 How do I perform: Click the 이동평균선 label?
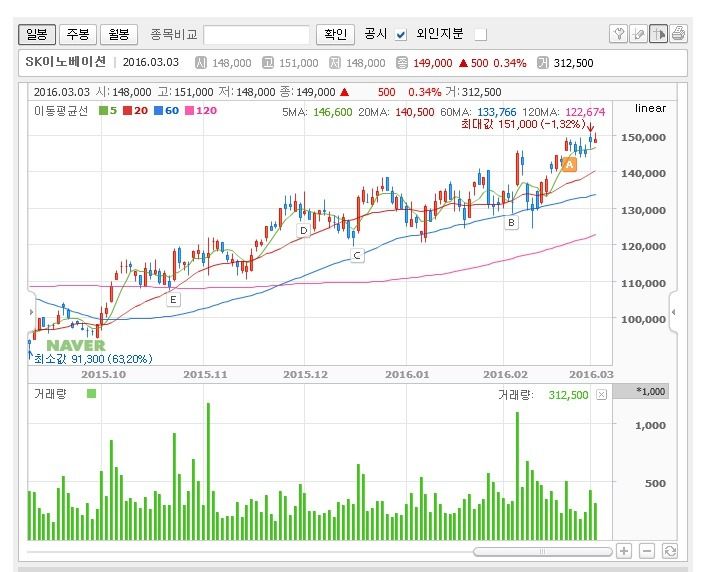click(61, 110)
